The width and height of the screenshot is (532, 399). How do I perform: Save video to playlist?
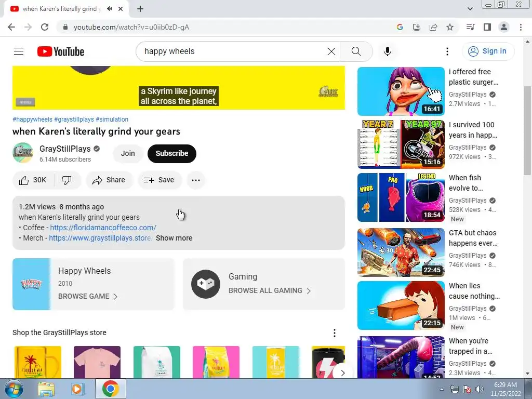159,180
